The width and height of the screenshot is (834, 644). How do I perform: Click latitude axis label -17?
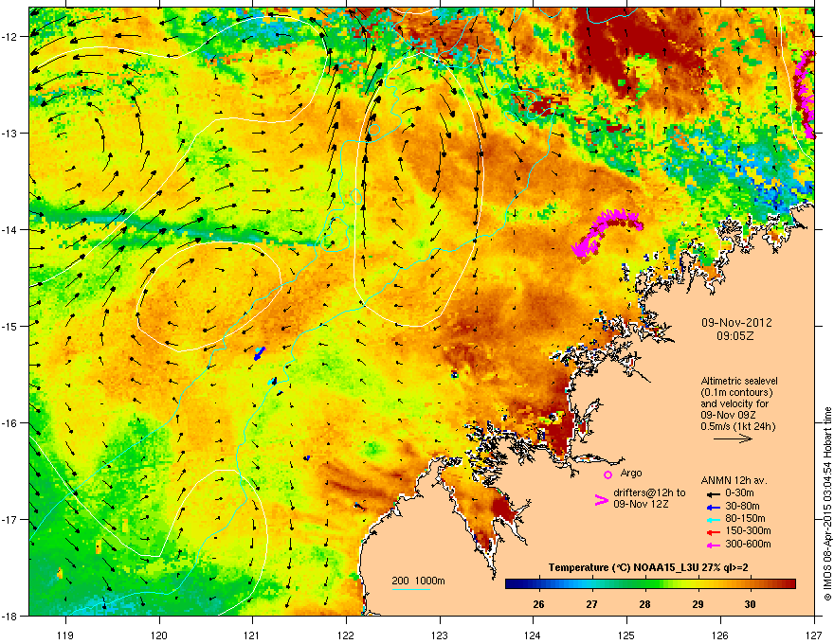tap(10, 519)
